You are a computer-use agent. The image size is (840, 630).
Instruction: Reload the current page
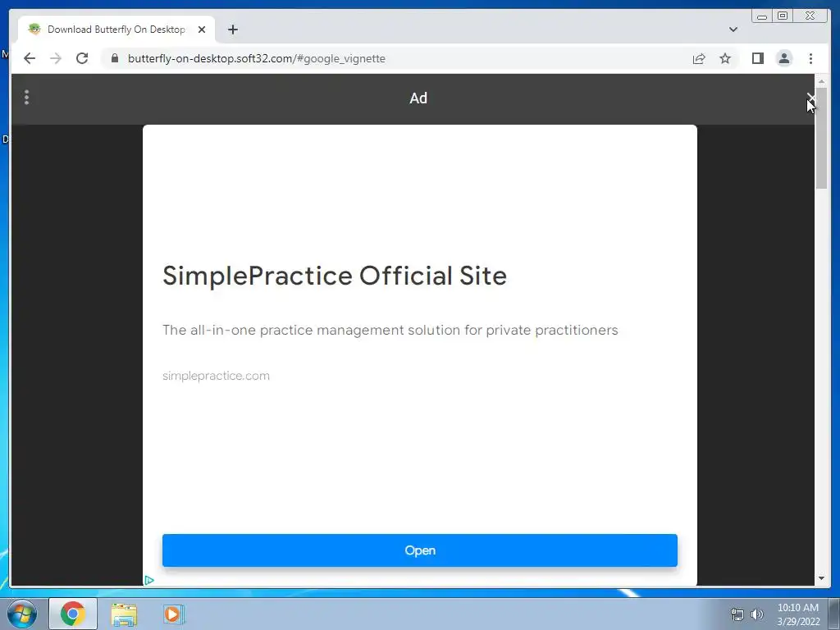(82, 58)
